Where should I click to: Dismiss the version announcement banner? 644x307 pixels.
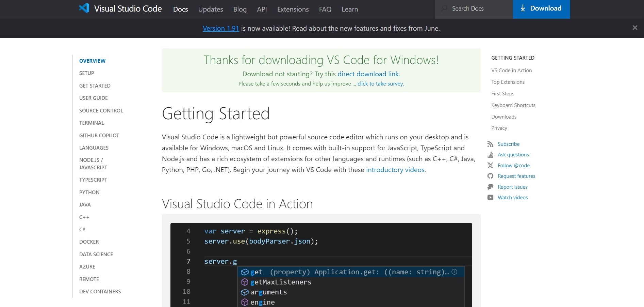pyautogui.click(x=635, y=28)
